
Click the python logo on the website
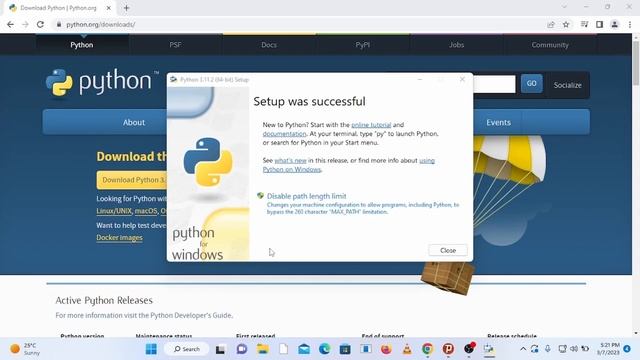pos(102,82)
